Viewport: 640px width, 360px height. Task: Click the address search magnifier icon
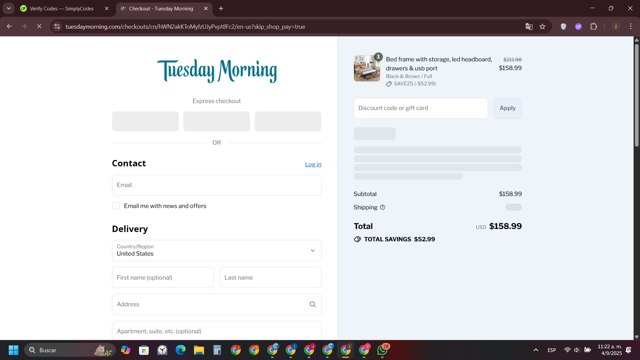[x=313, y=304]
